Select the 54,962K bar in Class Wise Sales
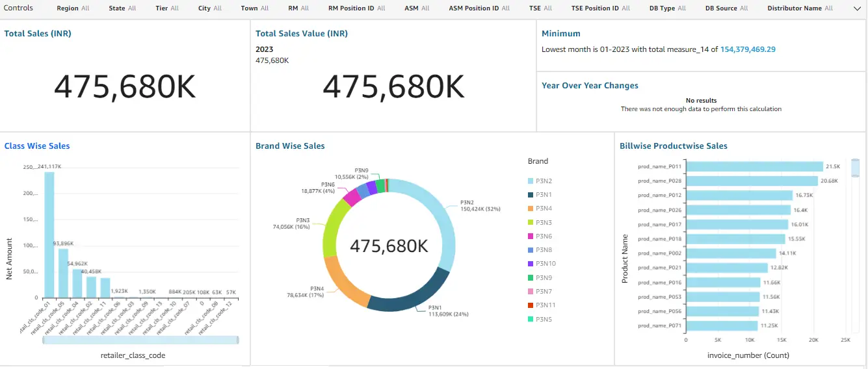The height and width of the screenshot is (369, 868). (x=77, y=283)
